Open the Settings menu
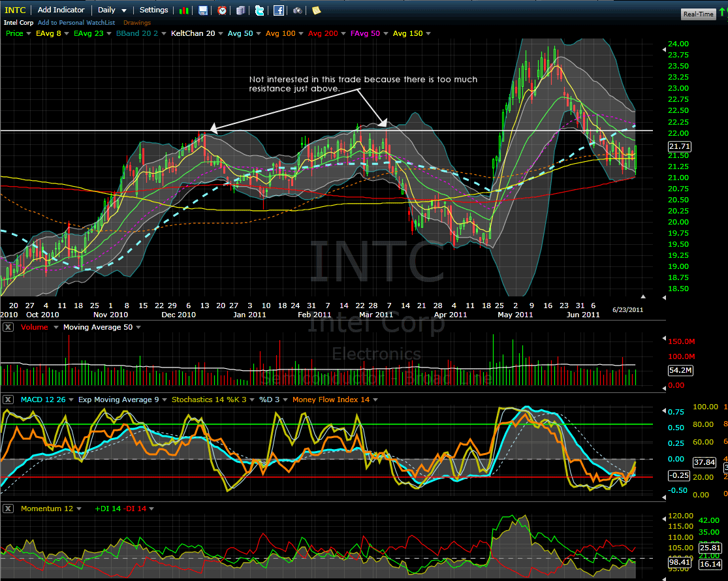The width and height of the screenshot is (728, 581). point(153,10)
